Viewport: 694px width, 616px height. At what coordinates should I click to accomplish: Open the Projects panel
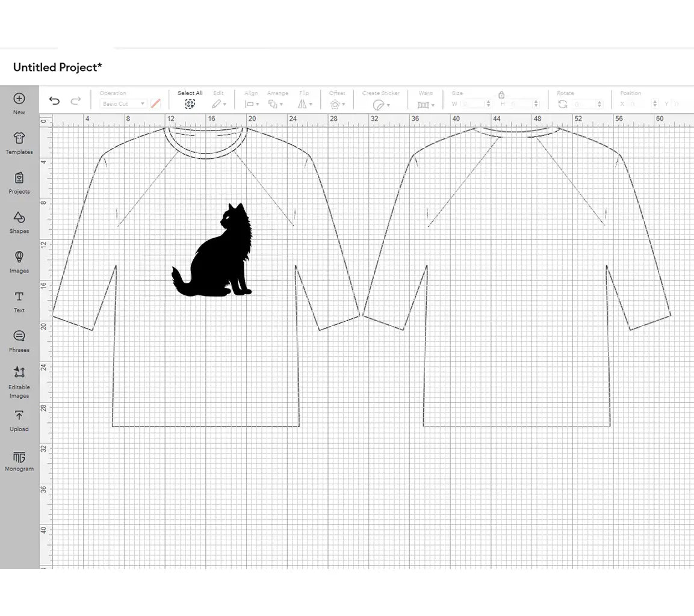tap(19, 183)
